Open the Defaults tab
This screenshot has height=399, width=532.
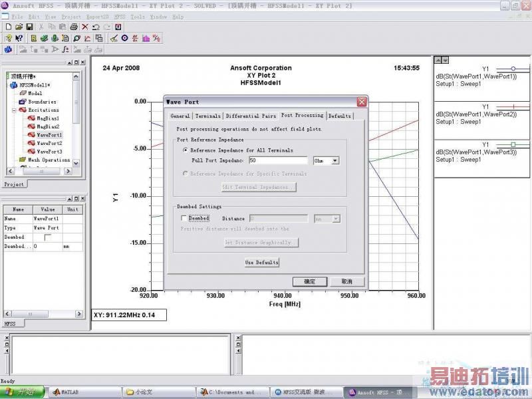[x=340, y=116]
